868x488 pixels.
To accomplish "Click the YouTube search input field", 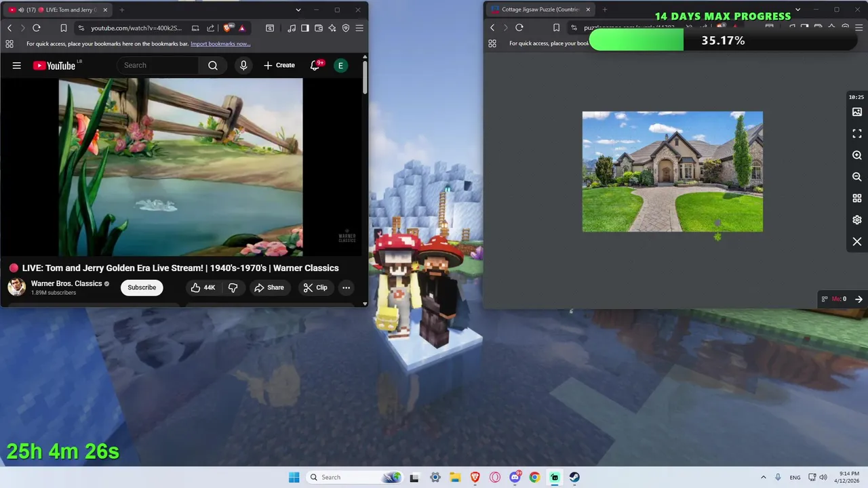I will point(158,65).
